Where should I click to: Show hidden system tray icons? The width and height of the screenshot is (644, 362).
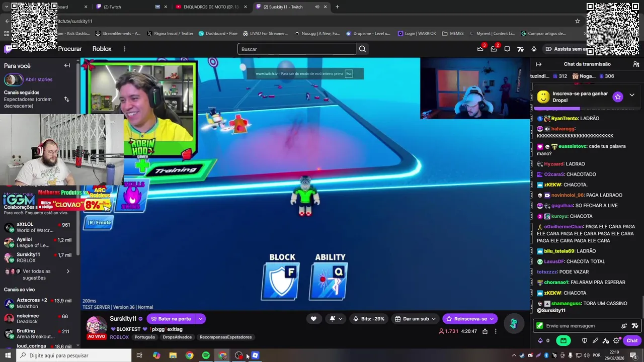(514, 355)
